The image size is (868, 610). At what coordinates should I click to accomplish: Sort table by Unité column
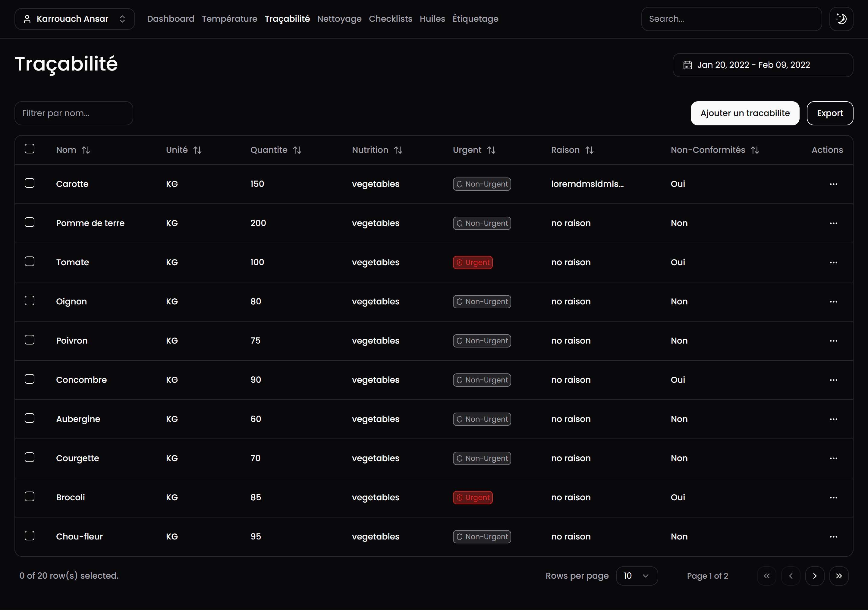coord(184,150)
